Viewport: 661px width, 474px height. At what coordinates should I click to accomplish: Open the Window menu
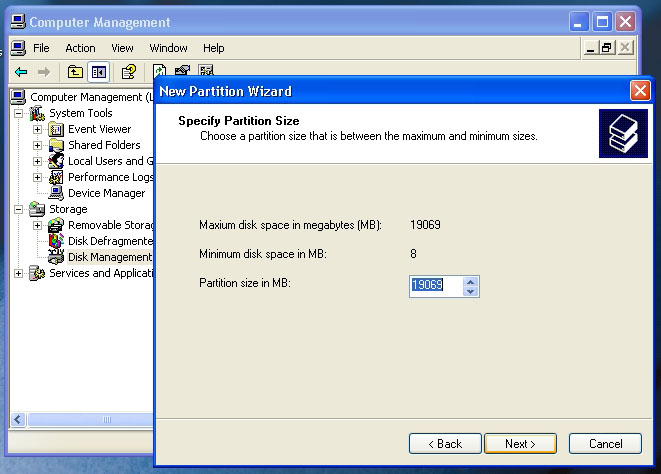168,48
